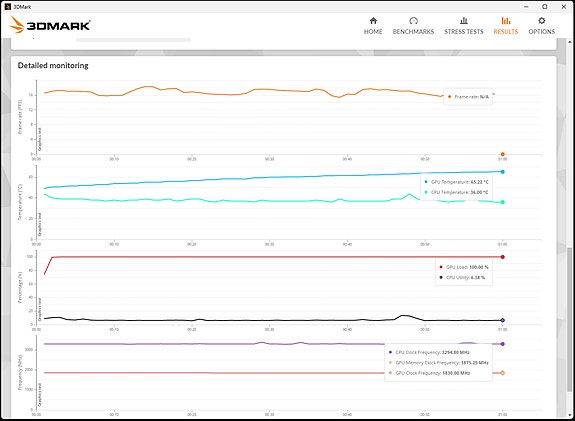The width and height of the screenshot is (575, 421).
Task: Click the GPU Clock Frequency end point
Action: [x=502, y=373]
